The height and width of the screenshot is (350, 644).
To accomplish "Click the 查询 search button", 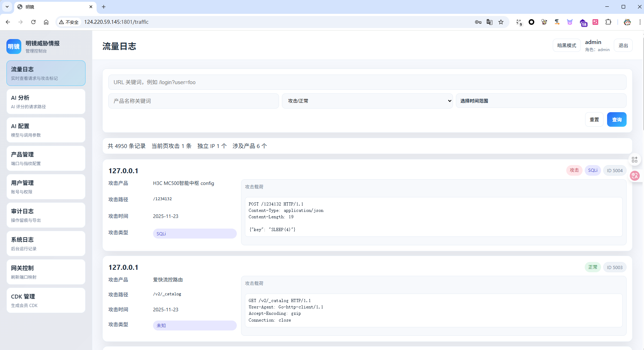I will (617, 120).
